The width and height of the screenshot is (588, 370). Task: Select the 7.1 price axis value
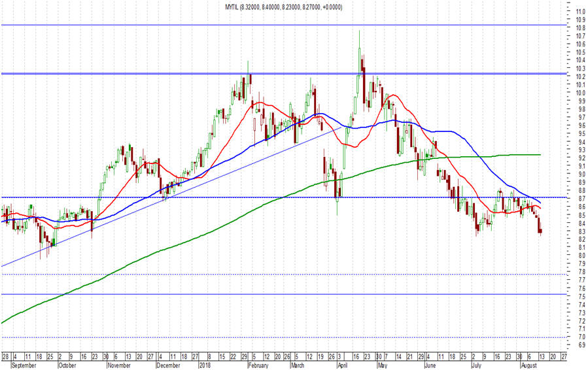click(582, 328)
